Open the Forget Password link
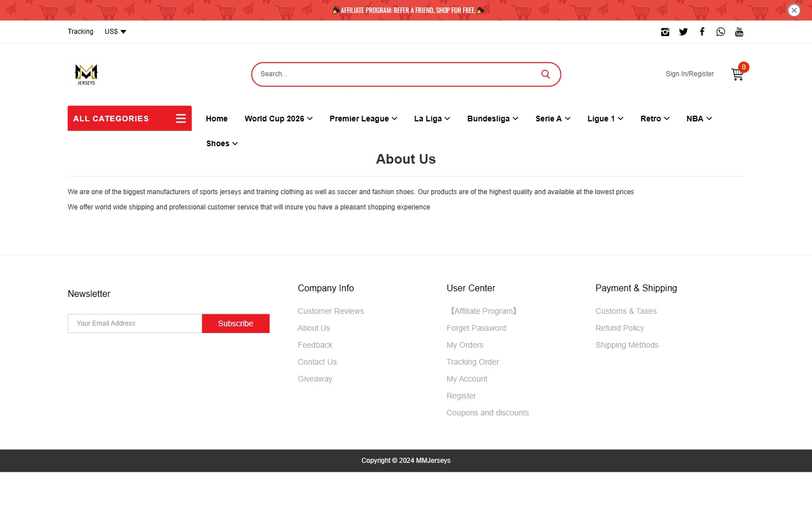Image resolution: width=812 pixels, height=508 pixels. point(476,328)
